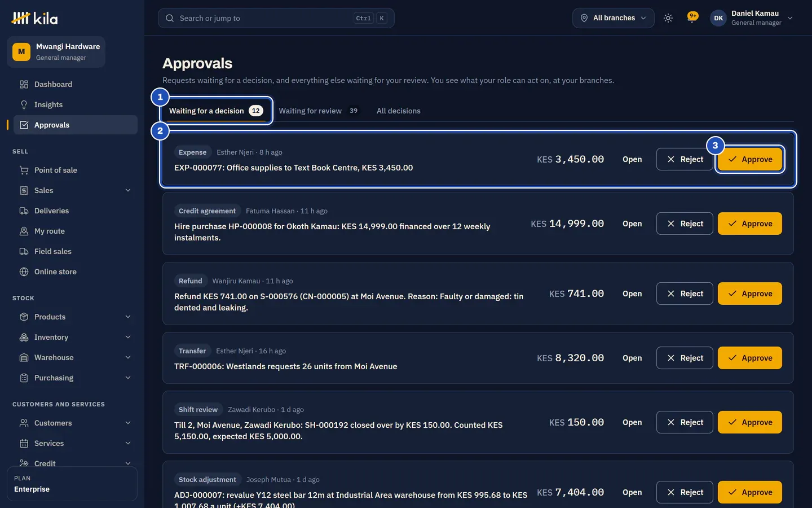Expand the Sales submenu chevron

point(128,190)
